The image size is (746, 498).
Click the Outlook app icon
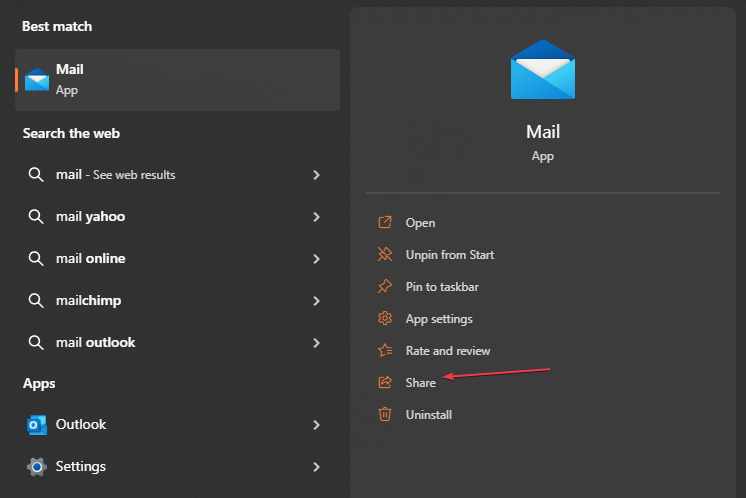point(37,425)
